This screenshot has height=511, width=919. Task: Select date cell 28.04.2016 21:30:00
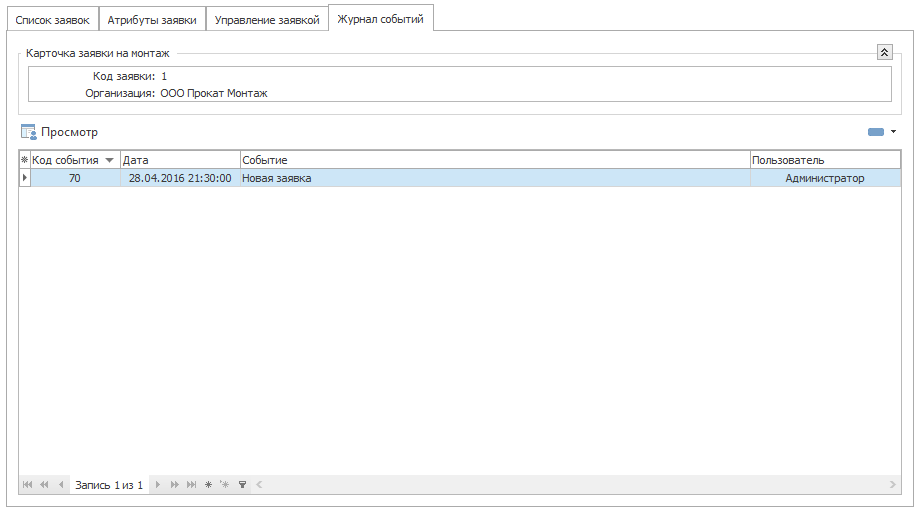point(181,178)
